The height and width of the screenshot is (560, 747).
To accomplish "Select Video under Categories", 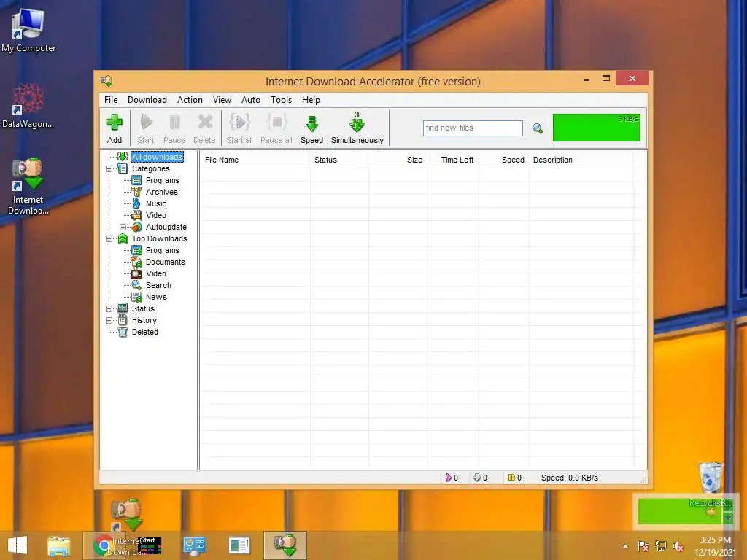I will coord(156,215).
